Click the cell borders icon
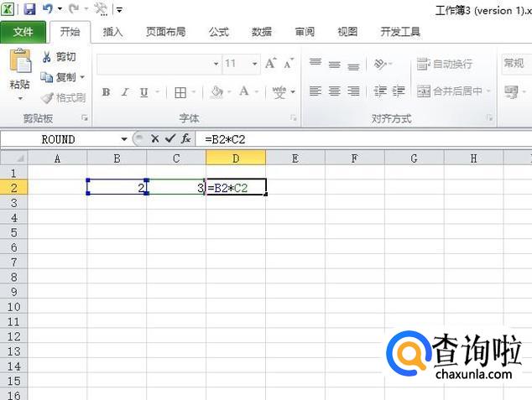Viewport: 532px width, 400px height. coord(180,92)
